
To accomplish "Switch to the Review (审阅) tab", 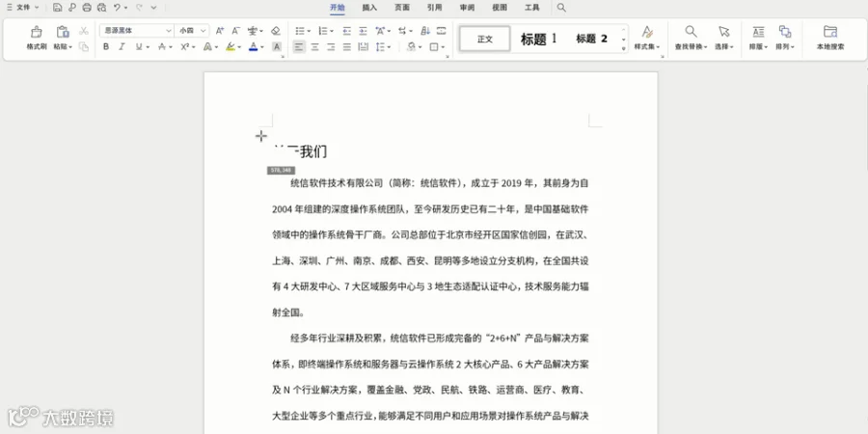I will pyautogui.click(x=467, y=8).
